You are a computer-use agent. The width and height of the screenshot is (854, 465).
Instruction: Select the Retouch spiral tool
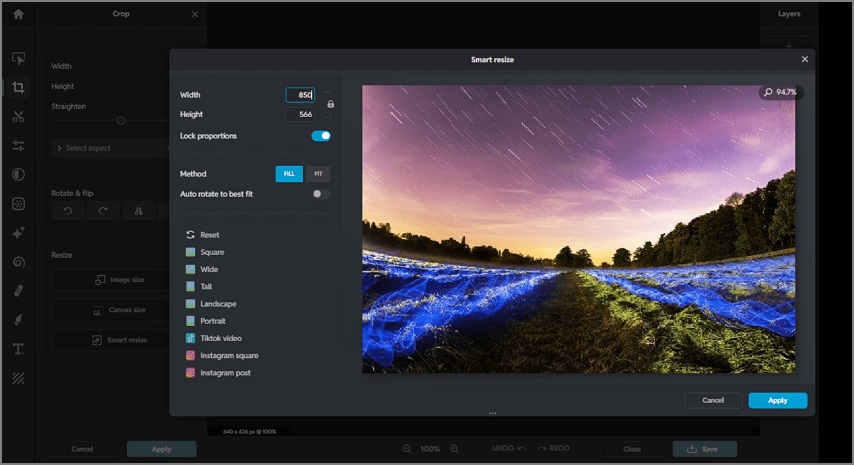tap(19, 262)
